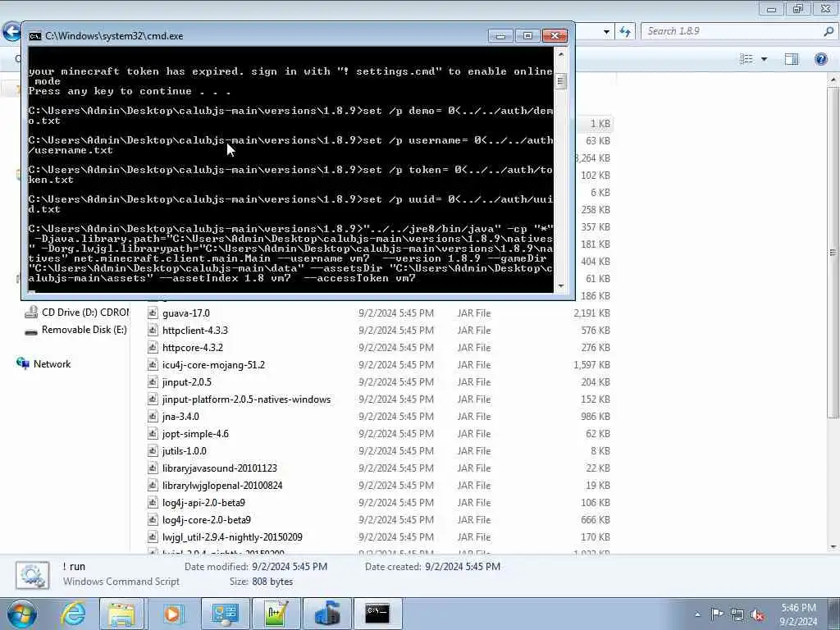Viewport: 840px width, 630px height.
Task: Click cmd.exe title bar icon
Action: coord(35,36)
